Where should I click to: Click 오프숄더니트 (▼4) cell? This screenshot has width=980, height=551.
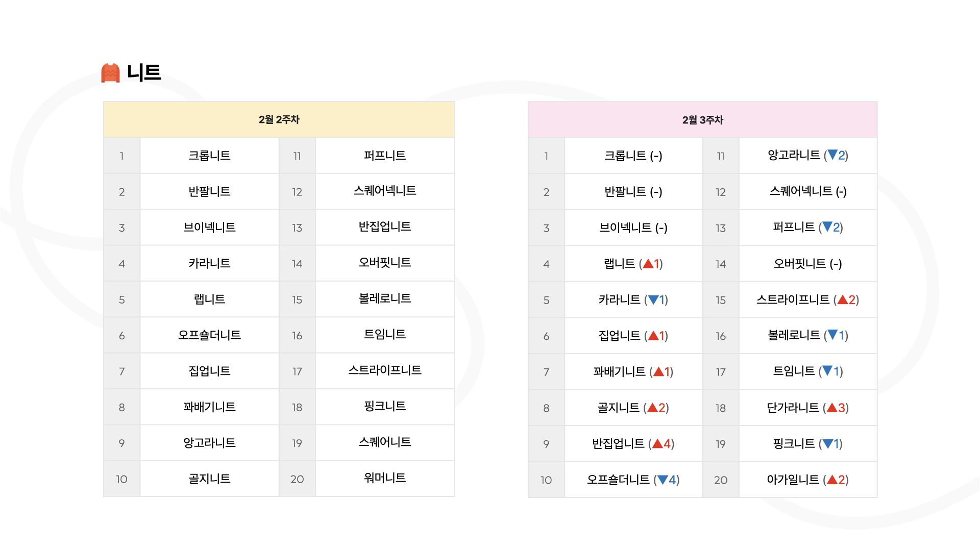[x=633, y=480]
